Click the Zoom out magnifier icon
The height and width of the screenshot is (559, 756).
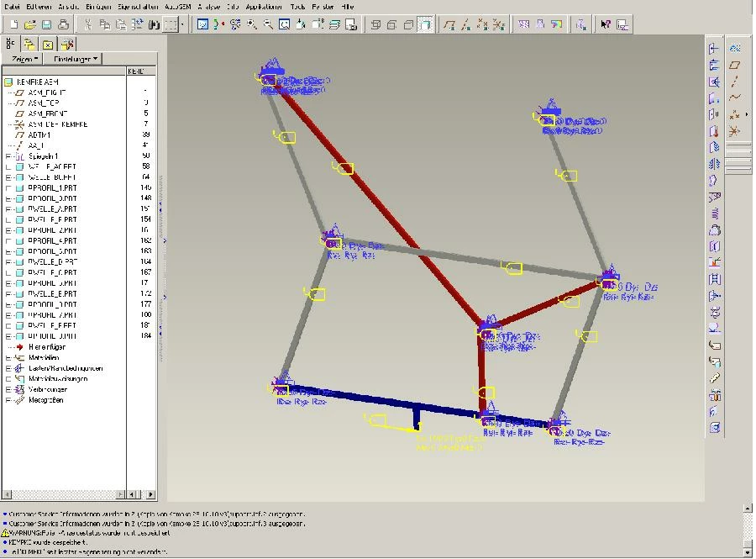[268, 24]
